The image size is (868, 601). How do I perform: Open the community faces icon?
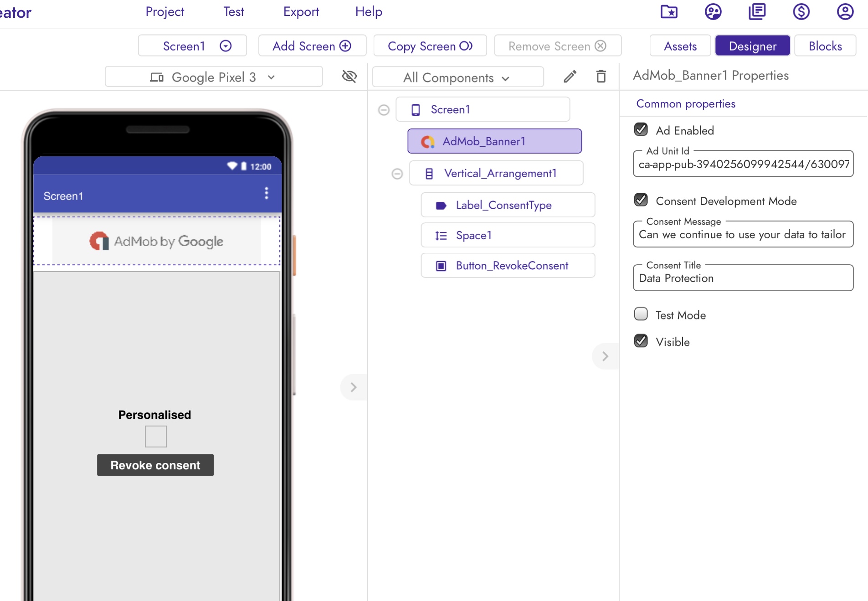pyautogui.click(x=713, y=12)
